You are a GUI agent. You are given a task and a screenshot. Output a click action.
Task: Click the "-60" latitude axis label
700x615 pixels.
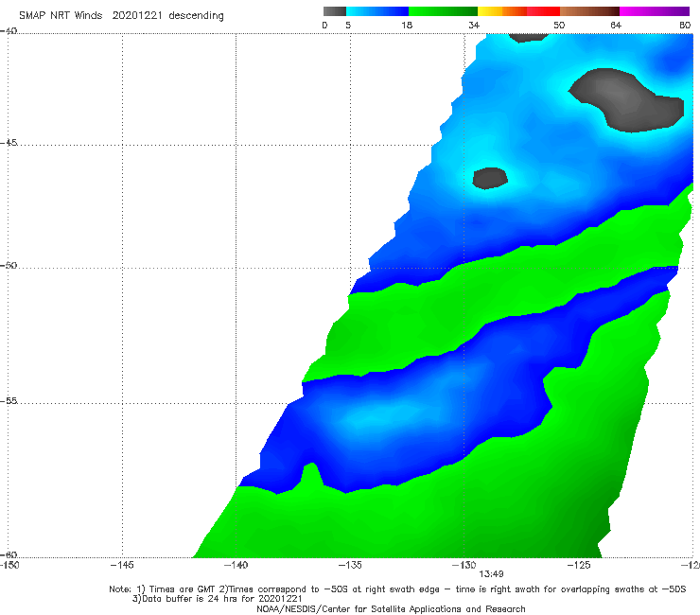[9, 554]
